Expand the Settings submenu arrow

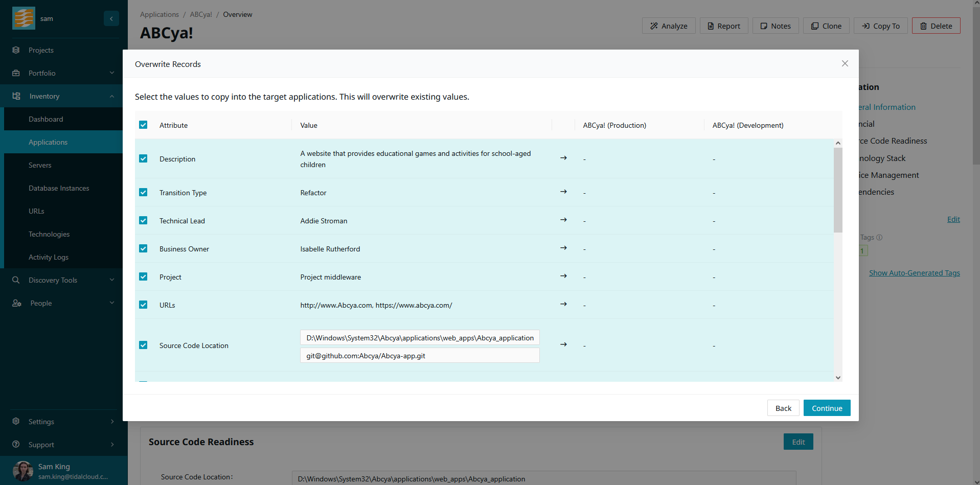click(x=112, y=422)
